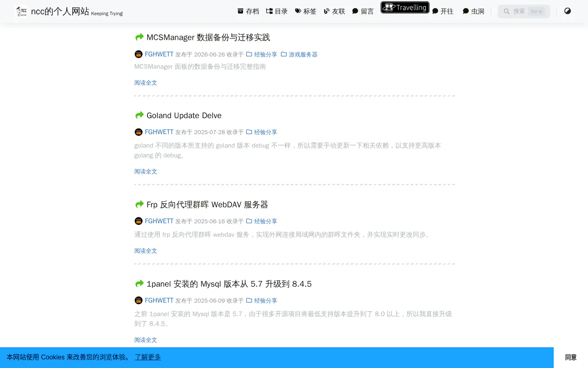Image resolution: width=588 pixels, height=368 pixels.
Task: Click green arrow beside Frp article title
Action: [x=139, y=204]
